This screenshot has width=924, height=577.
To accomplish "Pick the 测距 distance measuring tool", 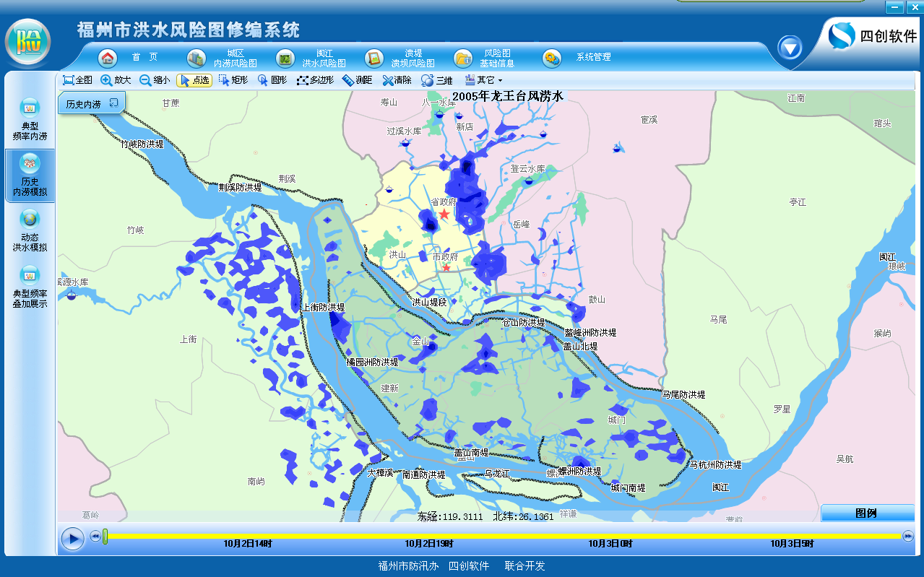I will [x=357, y=80].
